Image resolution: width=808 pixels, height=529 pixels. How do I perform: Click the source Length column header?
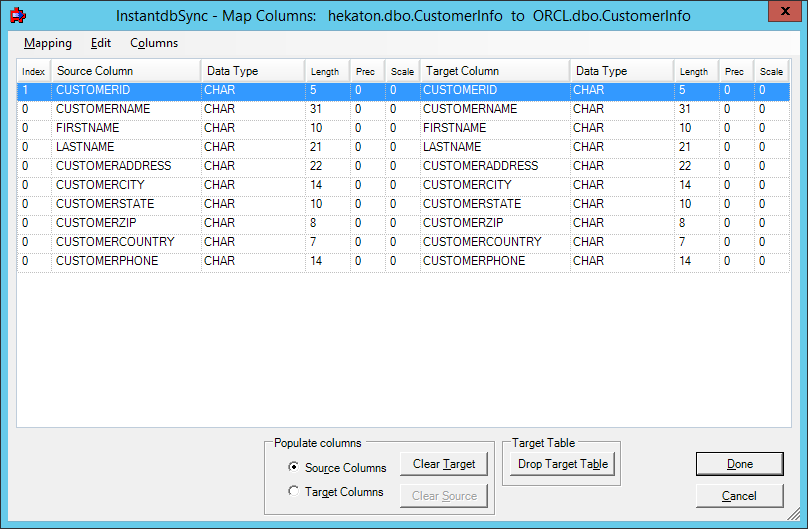[x=327, y=72]
